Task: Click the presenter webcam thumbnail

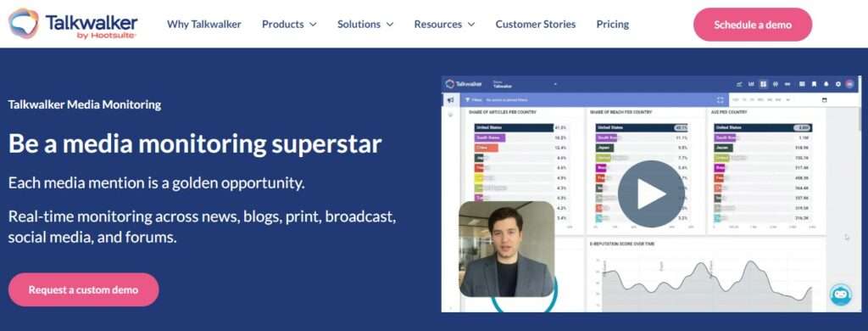Action: (x=507, y=249)
